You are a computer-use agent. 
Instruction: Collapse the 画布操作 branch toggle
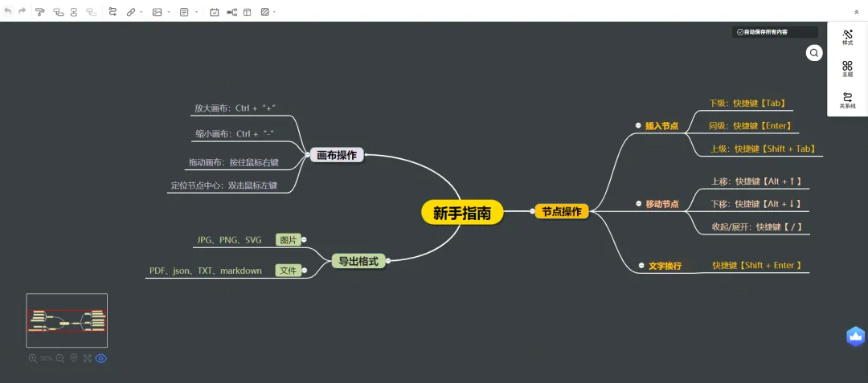point(308,155)
